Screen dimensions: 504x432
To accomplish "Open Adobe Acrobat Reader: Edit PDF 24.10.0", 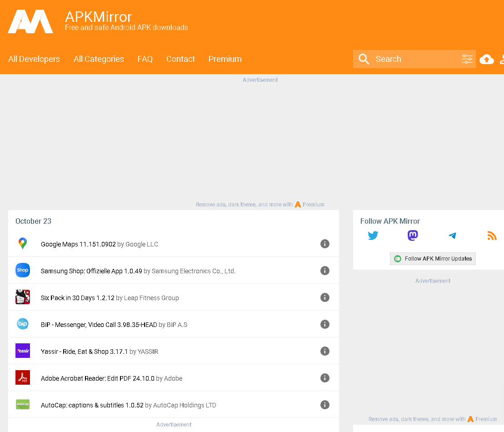I will coord(98,378).
